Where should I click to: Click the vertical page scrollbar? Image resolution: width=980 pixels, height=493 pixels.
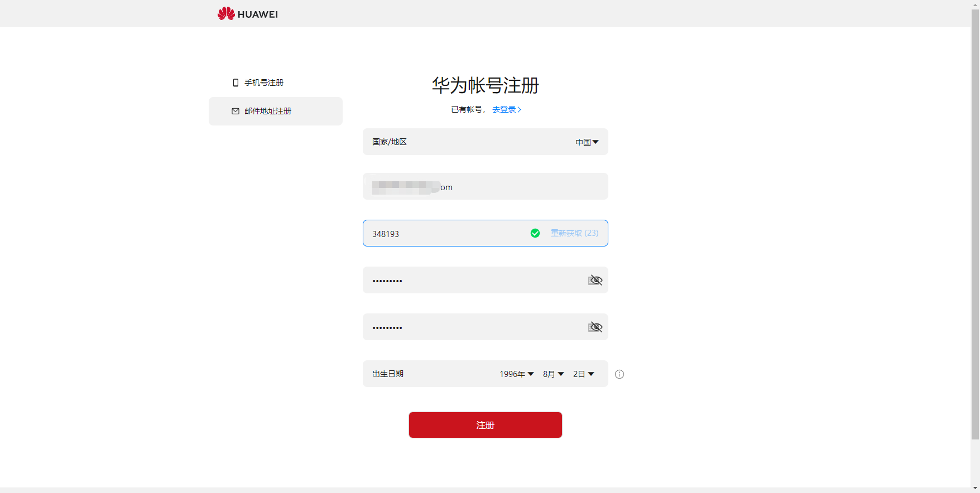click(x=975, y=223)
